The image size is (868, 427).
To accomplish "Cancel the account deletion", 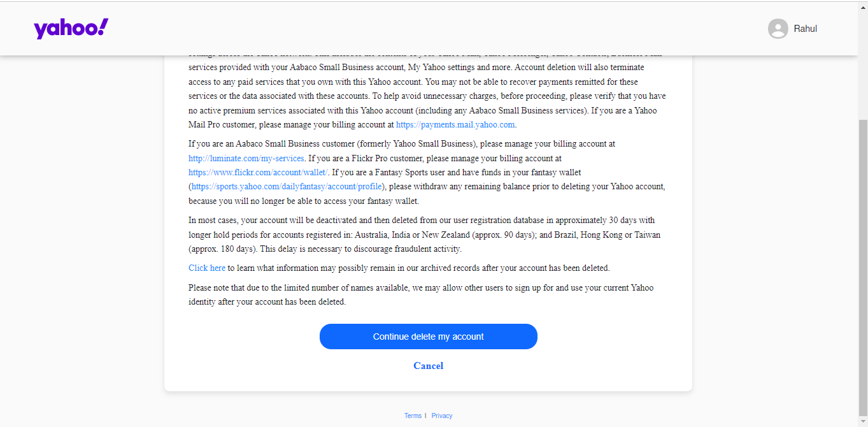I will point(428,366).
